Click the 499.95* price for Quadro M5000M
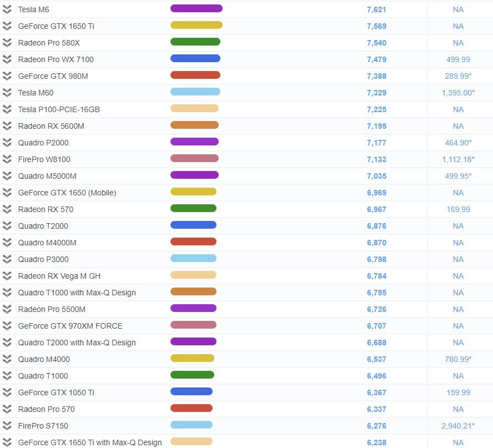 458,177
